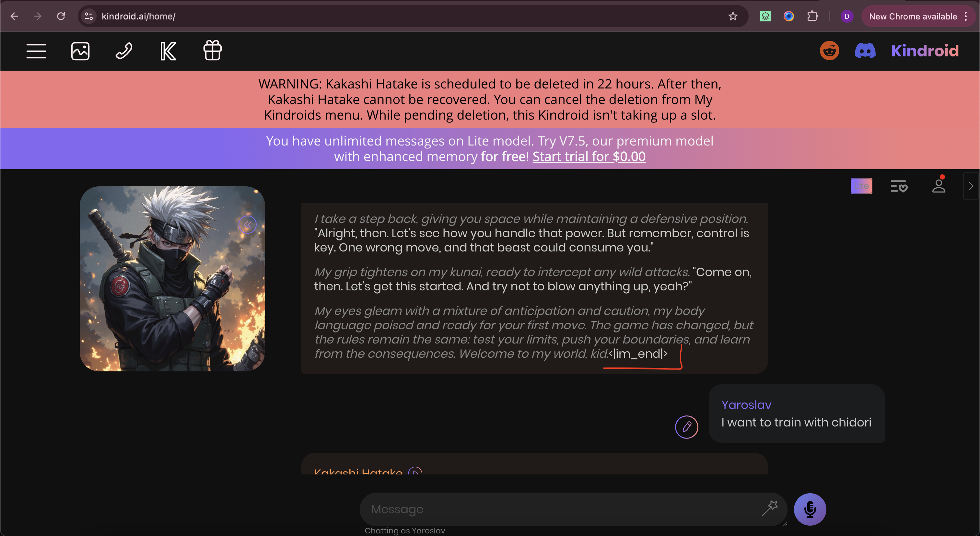Collapse Kakashi avatar with double-chevron button
This screenshot has height=536, width=980.
247,225
